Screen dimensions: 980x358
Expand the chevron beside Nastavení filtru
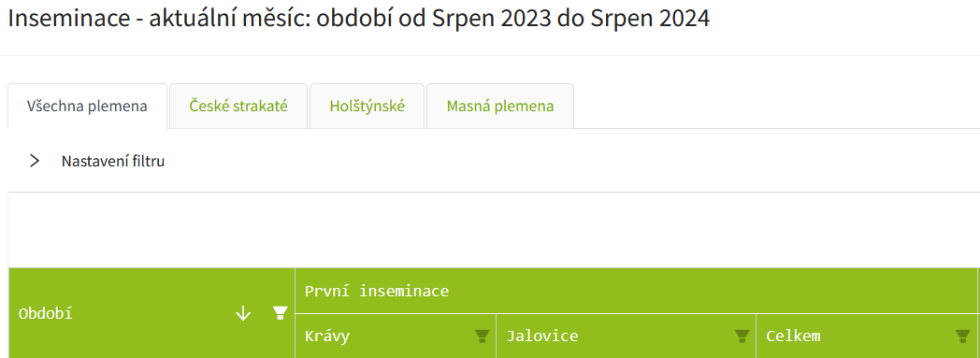point(35,161)
